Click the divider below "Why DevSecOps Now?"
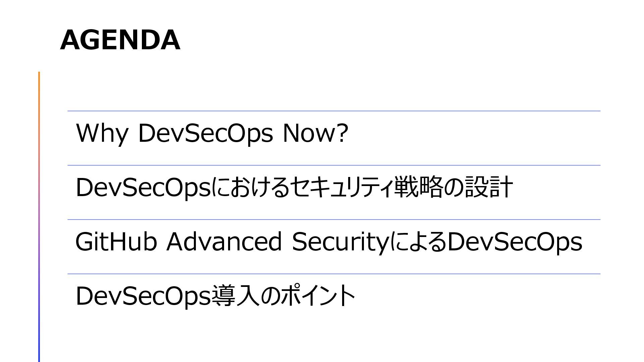 (334, 165)
